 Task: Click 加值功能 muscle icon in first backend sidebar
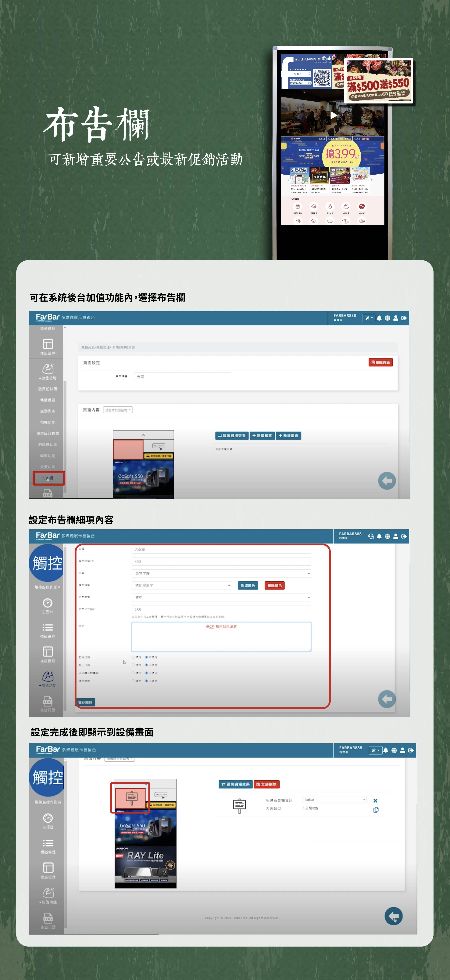click(x=48, y=369)
